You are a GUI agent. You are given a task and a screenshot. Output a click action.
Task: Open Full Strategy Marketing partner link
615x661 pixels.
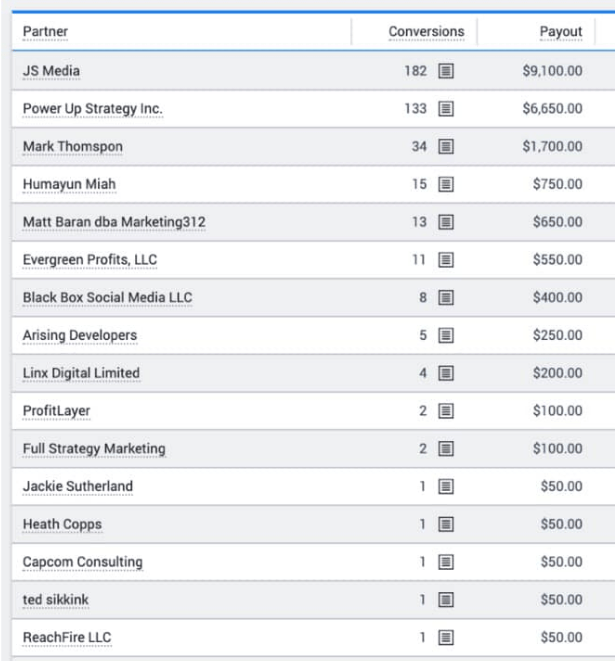pyautogui.click(x=94, y=449)
